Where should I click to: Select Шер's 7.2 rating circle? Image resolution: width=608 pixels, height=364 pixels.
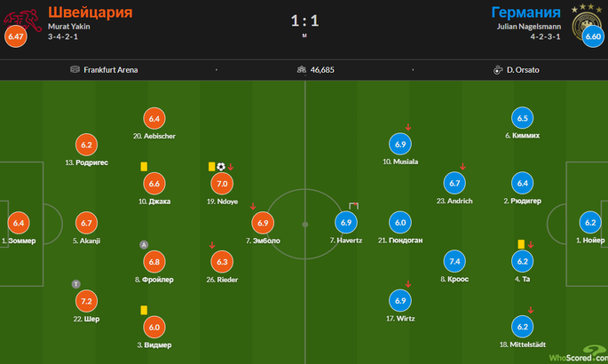(86, 301)
